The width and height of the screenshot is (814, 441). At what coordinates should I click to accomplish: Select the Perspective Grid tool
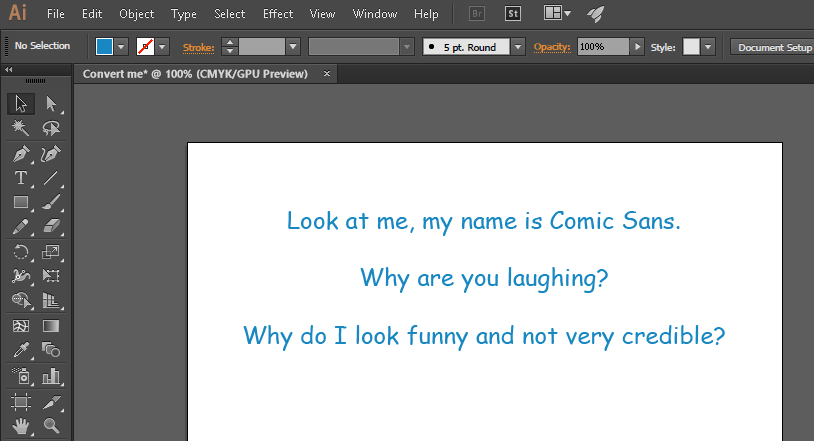click(x=51, y=300)
